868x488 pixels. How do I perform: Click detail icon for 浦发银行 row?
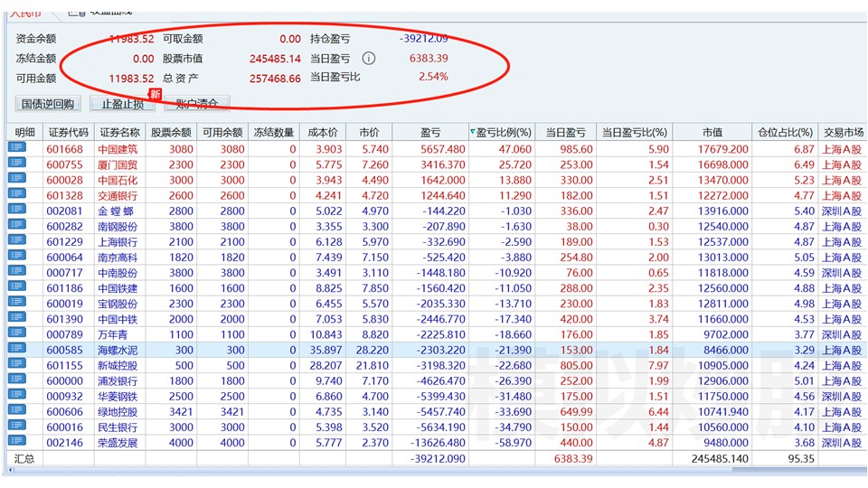tap(16, 380)
